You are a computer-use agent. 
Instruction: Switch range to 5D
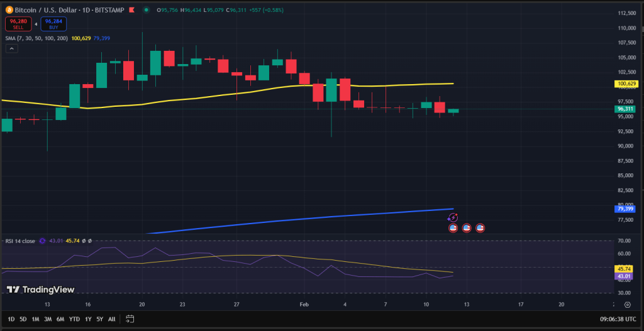coord(23,318)
